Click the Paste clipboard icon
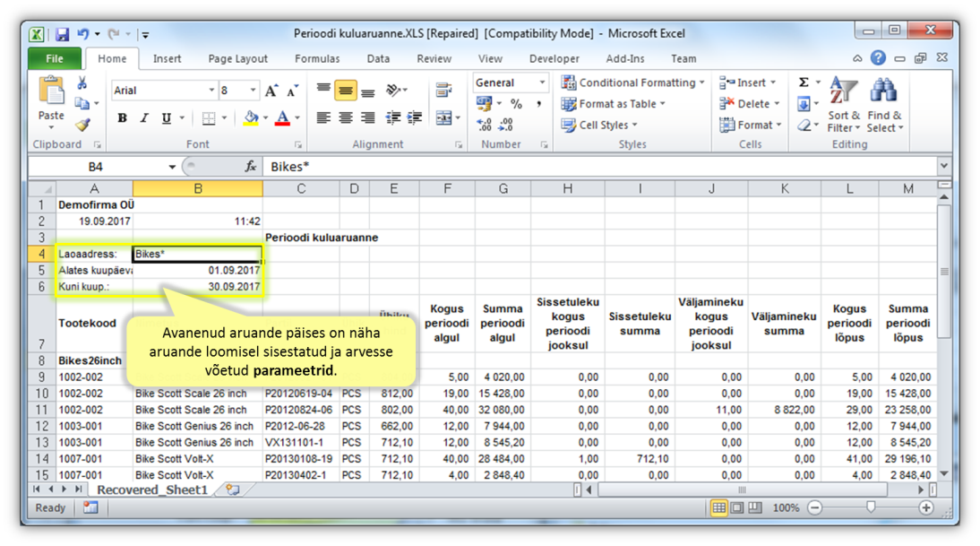The height and width of the screenshot is (546, 980). pyautogui.click(x=51, y=91)
